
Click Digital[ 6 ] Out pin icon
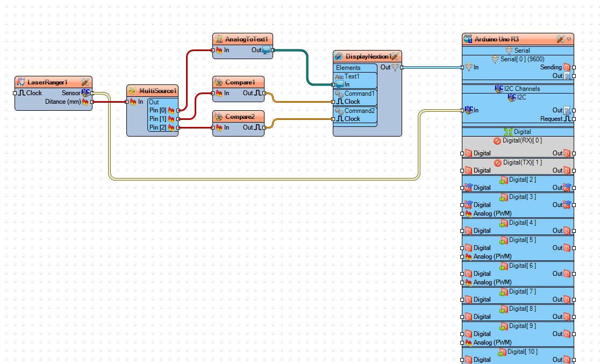(567, 274)
